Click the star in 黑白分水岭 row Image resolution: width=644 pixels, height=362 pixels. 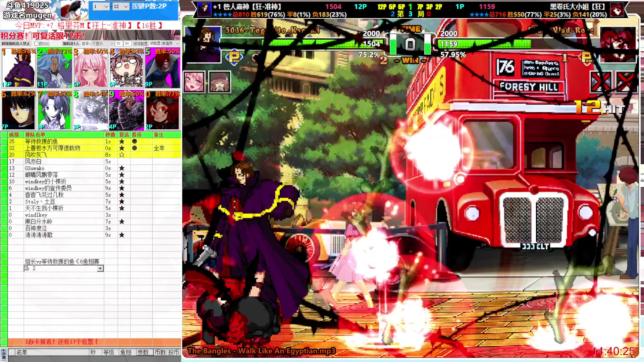(x=122, y=222)
